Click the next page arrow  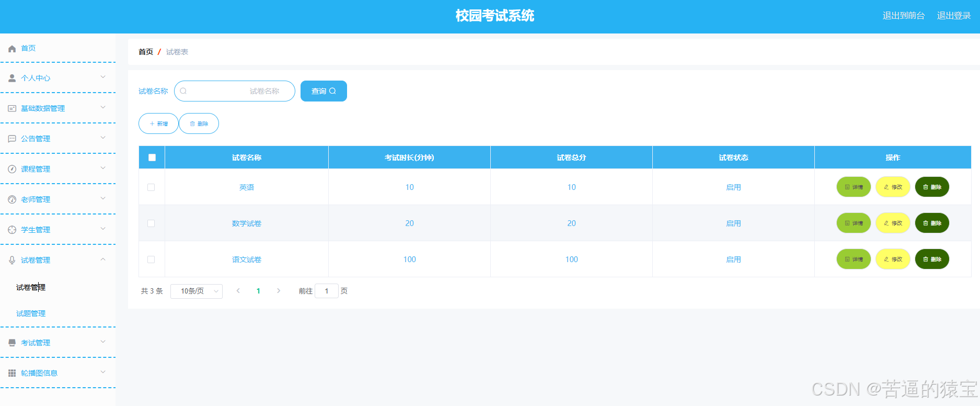click(x=279, y=291)
